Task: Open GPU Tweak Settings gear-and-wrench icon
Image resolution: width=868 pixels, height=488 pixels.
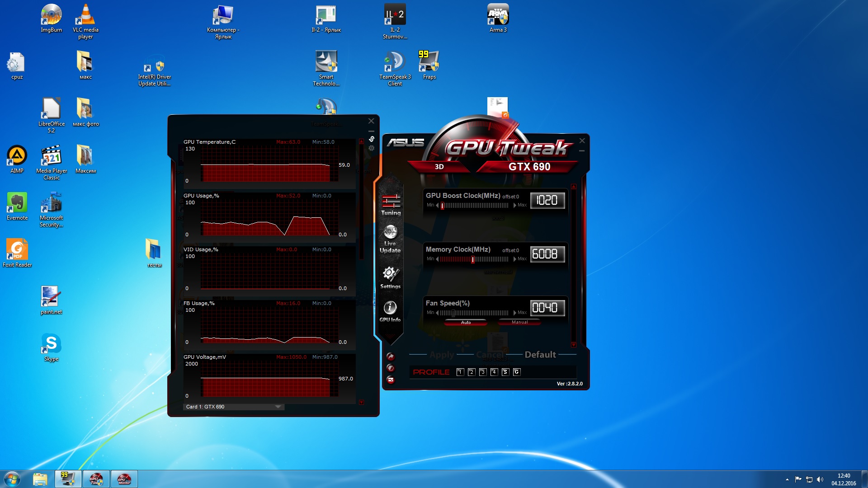Action: click(390, 277)
